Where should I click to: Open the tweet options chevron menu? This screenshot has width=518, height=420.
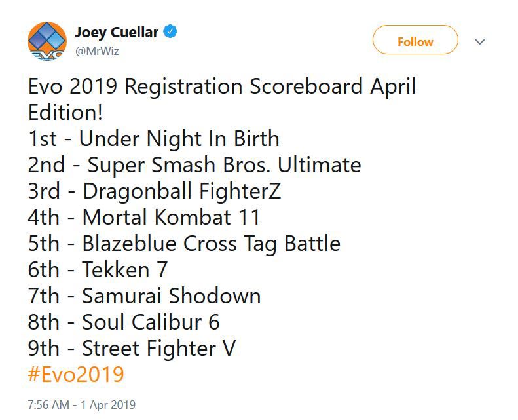480,41
